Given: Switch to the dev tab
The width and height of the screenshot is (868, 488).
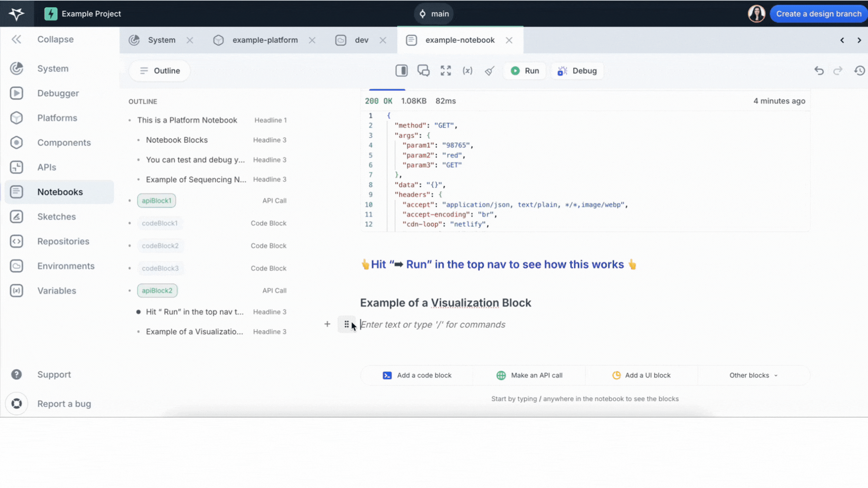Looking at the screenshot, I should click(x=361, y=40).
